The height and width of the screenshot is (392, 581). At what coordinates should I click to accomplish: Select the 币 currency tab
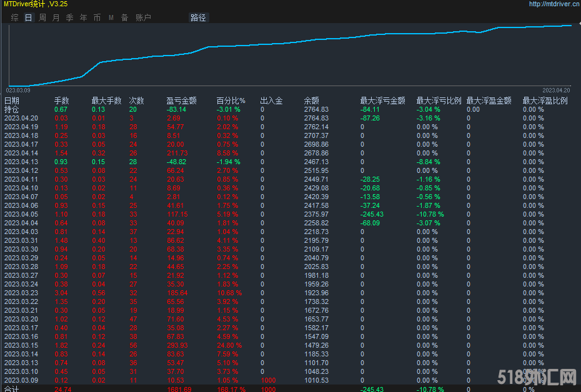pos(97,18)
